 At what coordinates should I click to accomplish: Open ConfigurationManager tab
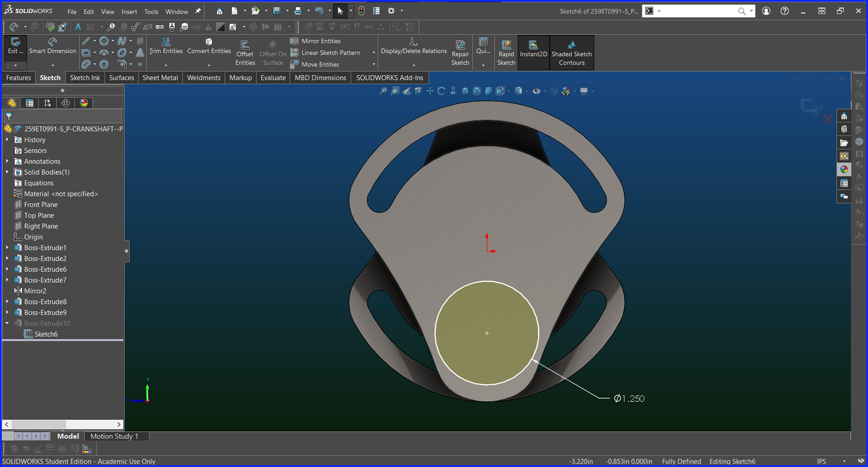(47, 103)
